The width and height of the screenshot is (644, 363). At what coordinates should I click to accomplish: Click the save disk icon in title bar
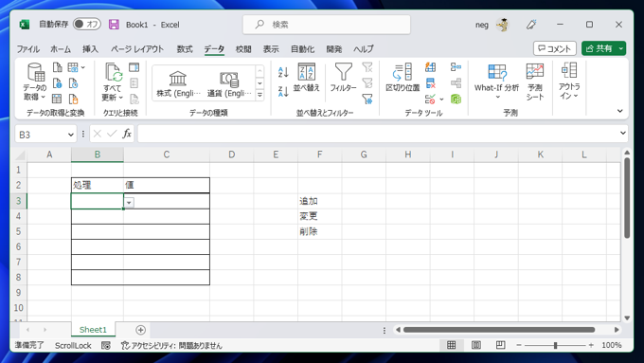point(114,25)
